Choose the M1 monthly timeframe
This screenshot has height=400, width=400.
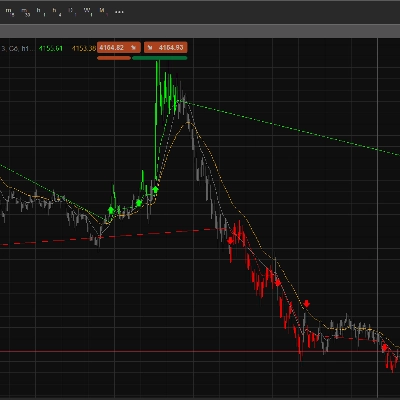103,12
